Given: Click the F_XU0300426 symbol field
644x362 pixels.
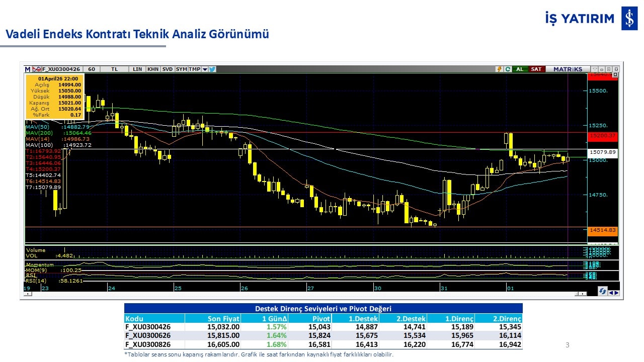Looking at the screenshot, I should click(61, 69).
